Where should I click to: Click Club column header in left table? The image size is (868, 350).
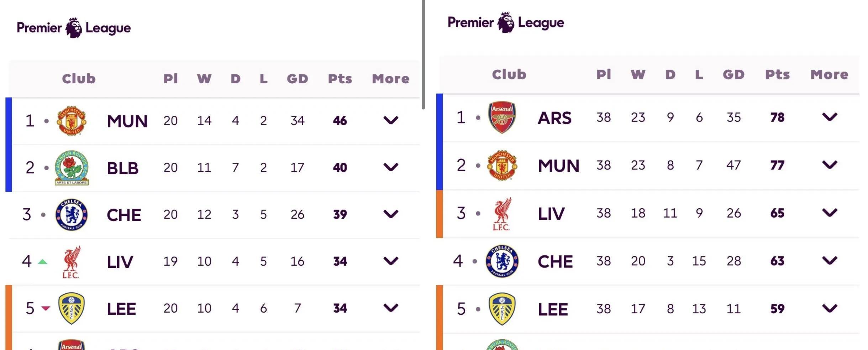click(79, 79)
